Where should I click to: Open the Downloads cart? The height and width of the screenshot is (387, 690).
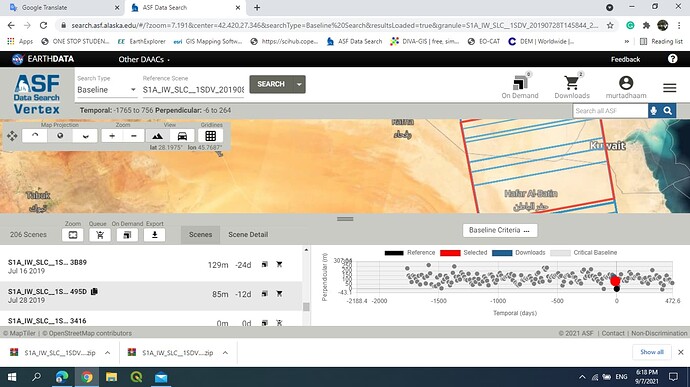572,86
